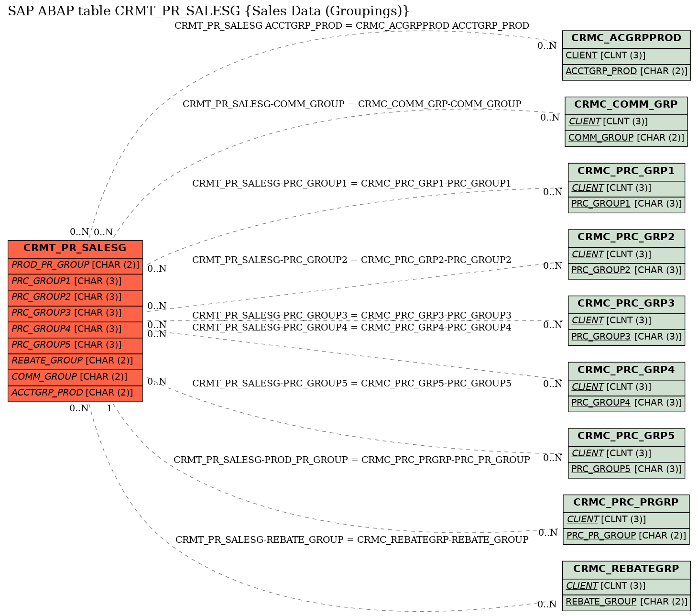The height and width of the screenshot is (616, 698).
Task: Open the CRMC_PRC_GRP2 table header
Action: (x=626, y=238)
